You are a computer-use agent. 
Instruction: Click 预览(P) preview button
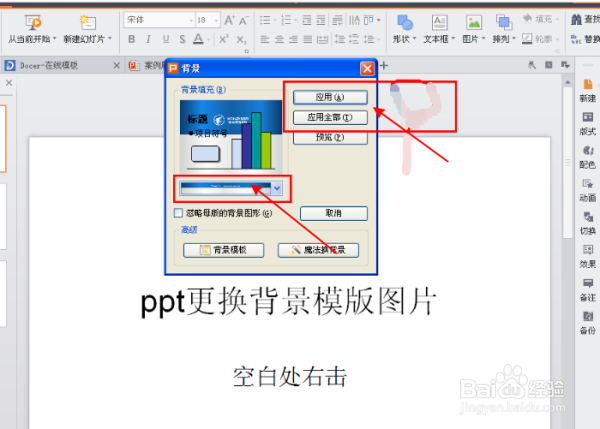point(330,137)
